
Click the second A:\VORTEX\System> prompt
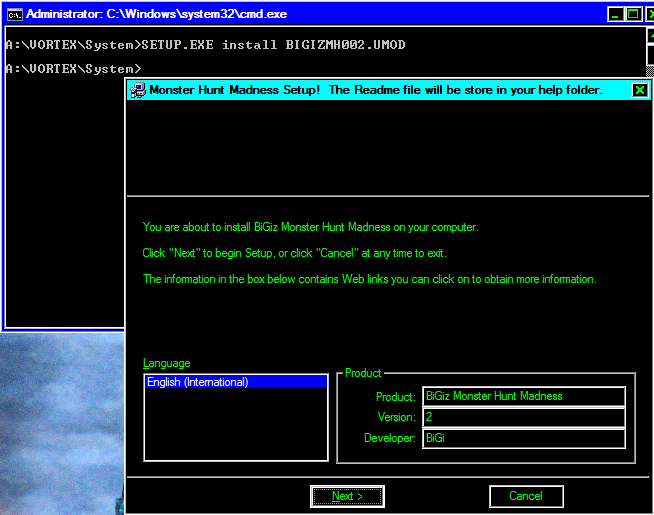74,69
